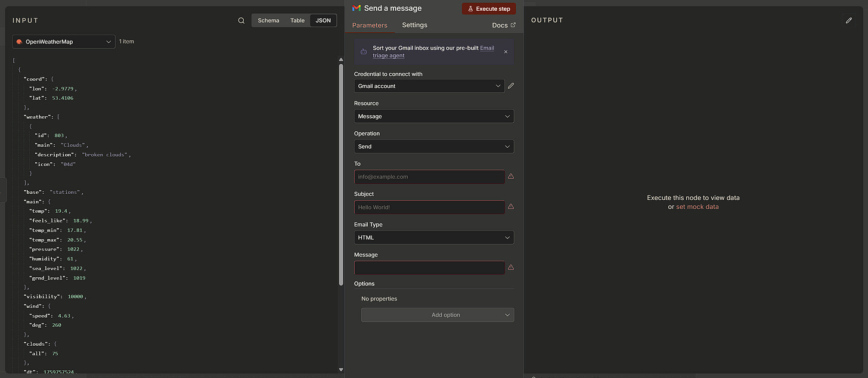This screenshot has width=868, height=378.
Task: Switch the input view to Table
Action: (297, 20)
